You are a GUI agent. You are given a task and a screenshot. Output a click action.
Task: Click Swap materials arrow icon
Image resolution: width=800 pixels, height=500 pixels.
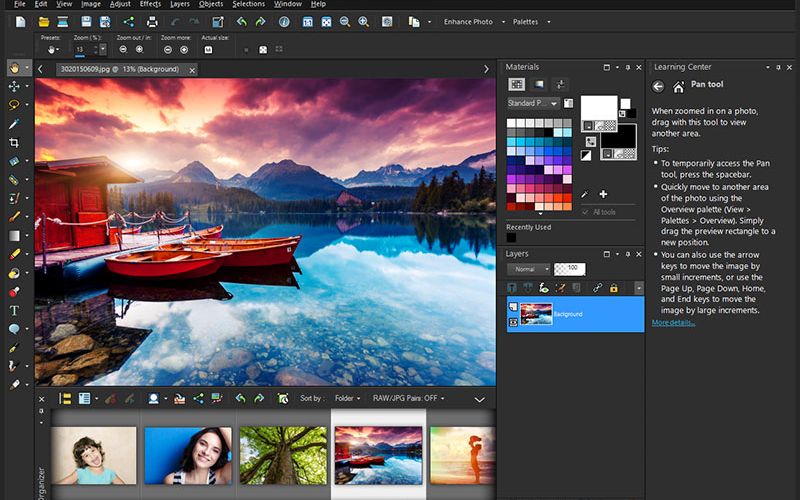(590, 141)
